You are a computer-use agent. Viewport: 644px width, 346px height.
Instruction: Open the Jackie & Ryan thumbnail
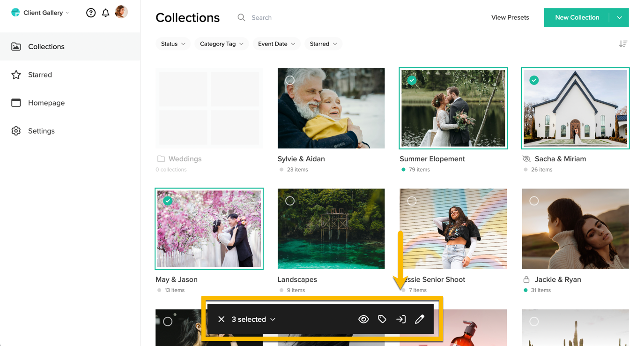[x=575, y=229]
